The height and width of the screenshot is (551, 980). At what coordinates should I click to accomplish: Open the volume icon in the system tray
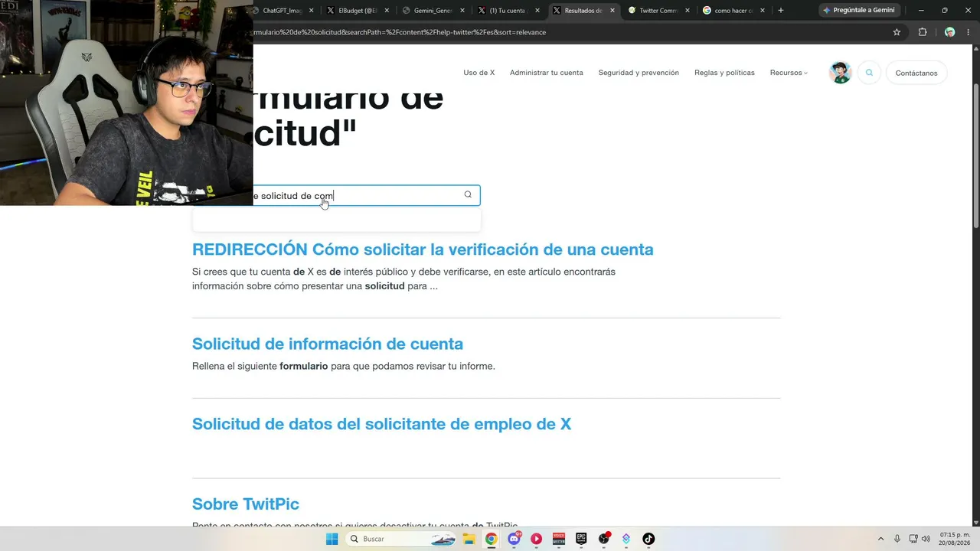[x=926, y=539]
